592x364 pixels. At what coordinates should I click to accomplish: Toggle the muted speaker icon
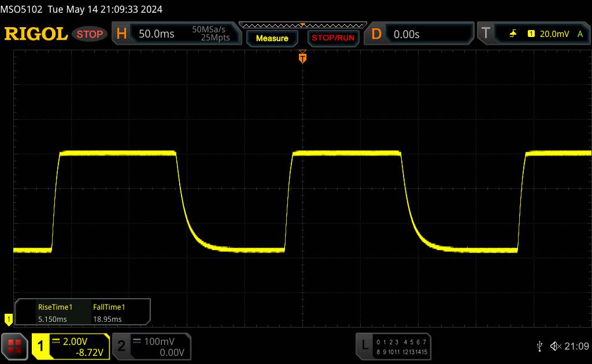(556, 346)
